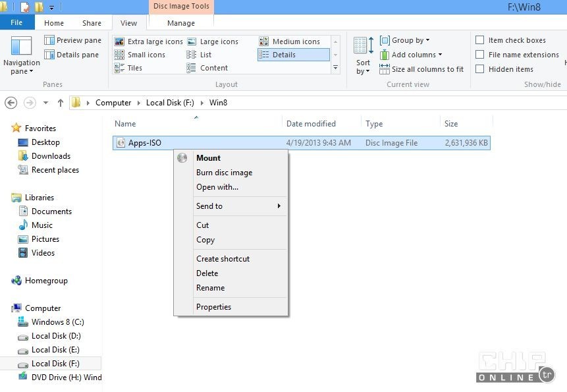
Task: Select Extra large icons layout
Action: pos(149,42)
